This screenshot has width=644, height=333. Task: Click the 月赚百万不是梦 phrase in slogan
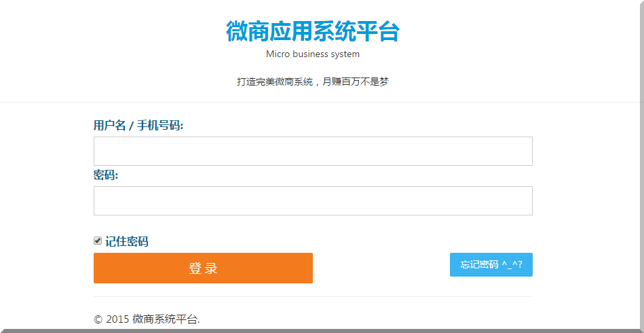click(x=355, y=82)
